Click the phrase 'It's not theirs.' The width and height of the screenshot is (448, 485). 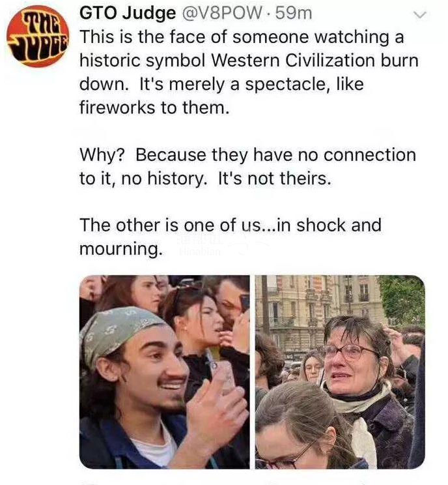coord(274,179)
